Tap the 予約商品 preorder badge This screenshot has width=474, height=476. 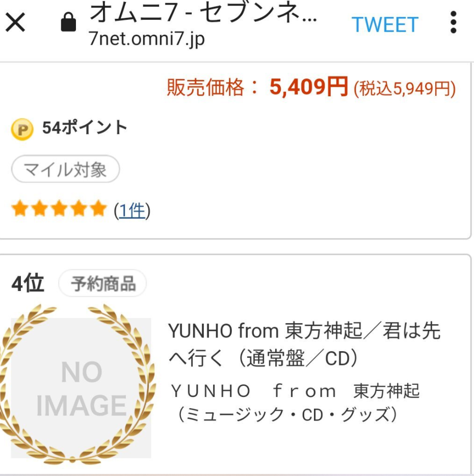coord(102,284)
